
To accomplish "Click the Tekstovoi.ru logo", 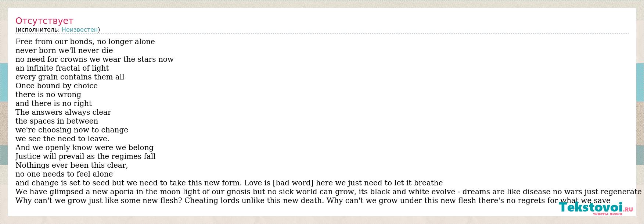I will [x=596, y=209].
